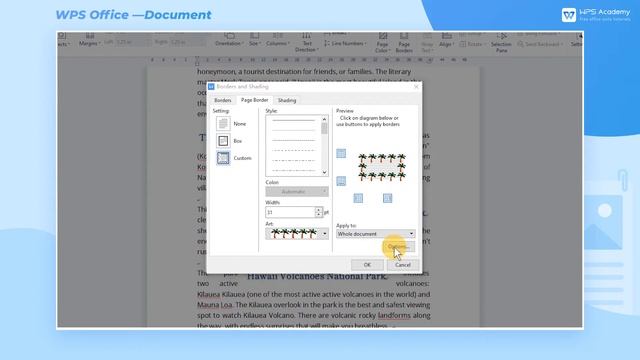Open Line Numbers in the ribbon
Image resolution: width=640 pixels, height=360 pixels.
345,43
